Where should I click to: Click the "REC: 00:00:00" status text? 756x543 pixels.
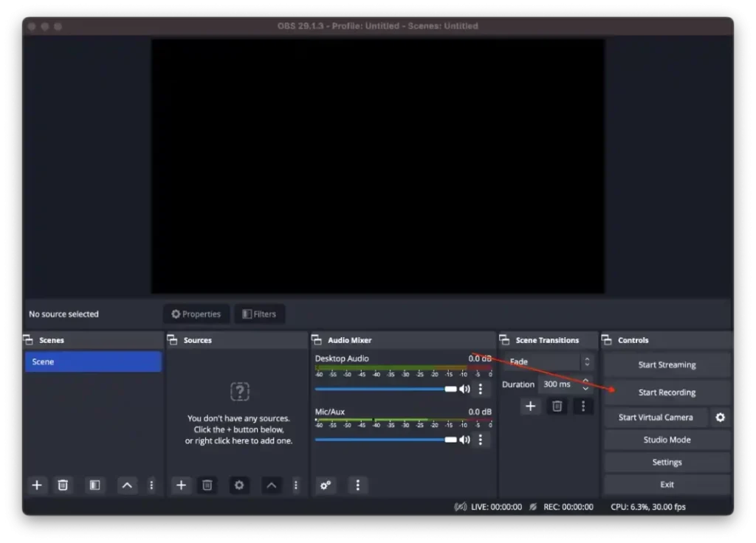pos(568,507)
